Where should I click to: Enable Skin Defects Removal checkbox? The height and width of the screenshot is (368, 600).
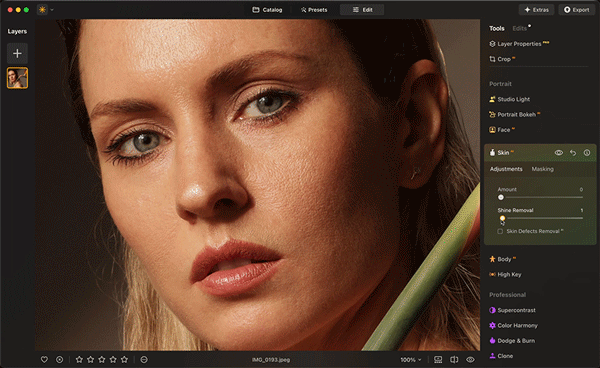[x=500, y=231]
